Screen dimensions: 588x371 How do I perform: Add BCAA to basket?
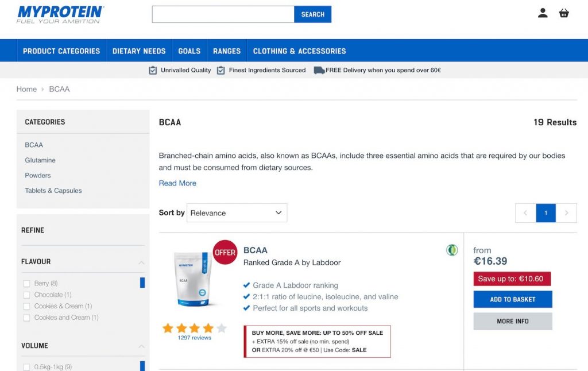(x=513, y=299)
